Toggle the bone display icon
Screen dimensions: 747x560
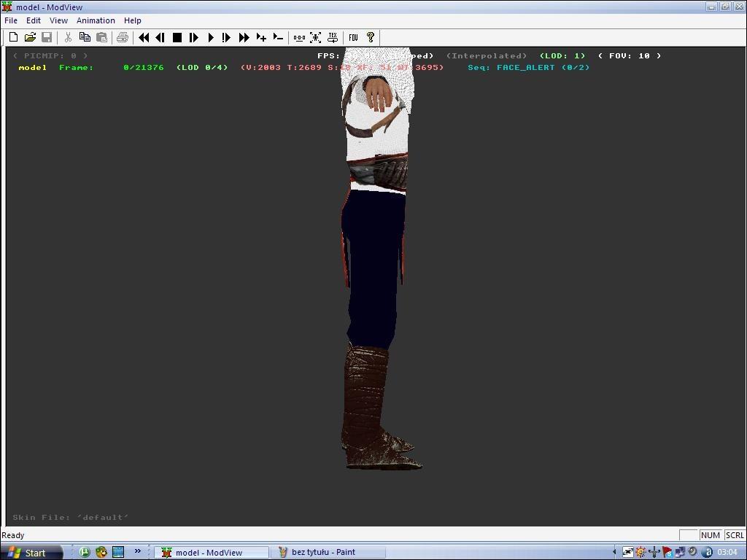click(299, 37)
